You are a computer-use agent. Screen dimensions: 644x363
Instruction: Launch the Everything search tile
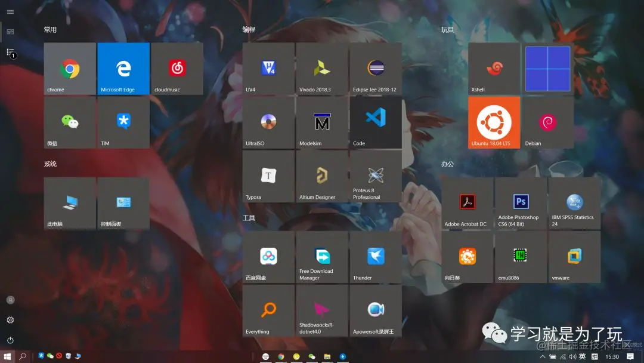pyautogui.click(x=268, y=311)
